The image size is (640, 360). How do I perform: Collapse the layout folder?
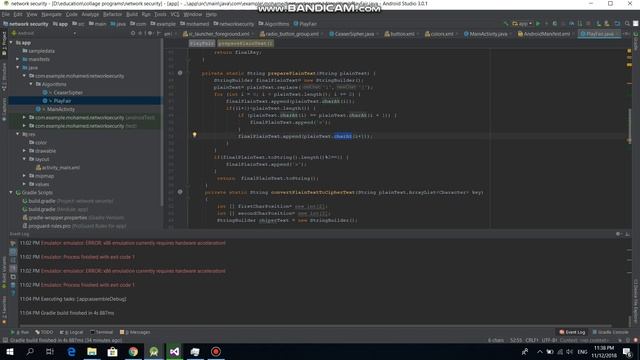point(24,159)
